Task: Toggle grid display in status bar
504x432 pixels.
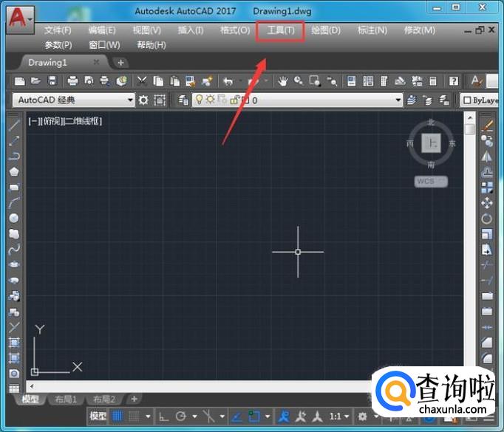Action: [118, 416]
